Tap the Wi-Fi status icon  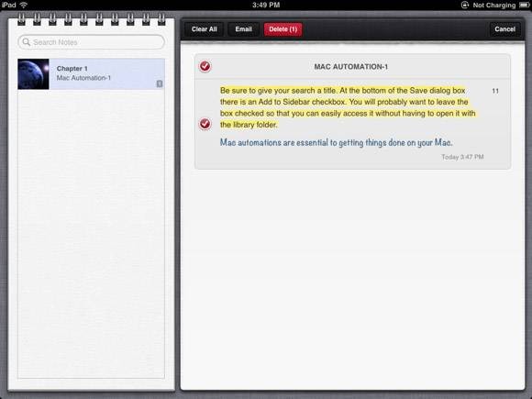pyautogui.click(x=23, y=5)
